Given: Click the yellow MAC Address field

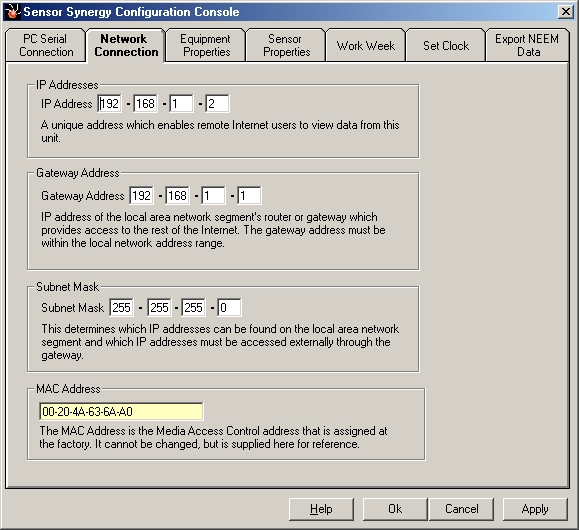Looking at the screenshot, I should coord(121,411).
